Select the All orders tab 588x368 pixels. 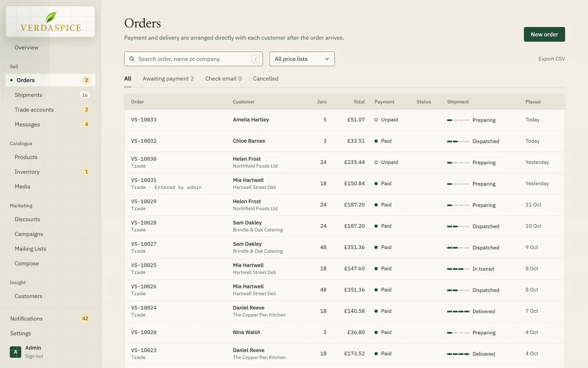coord(128,79)
